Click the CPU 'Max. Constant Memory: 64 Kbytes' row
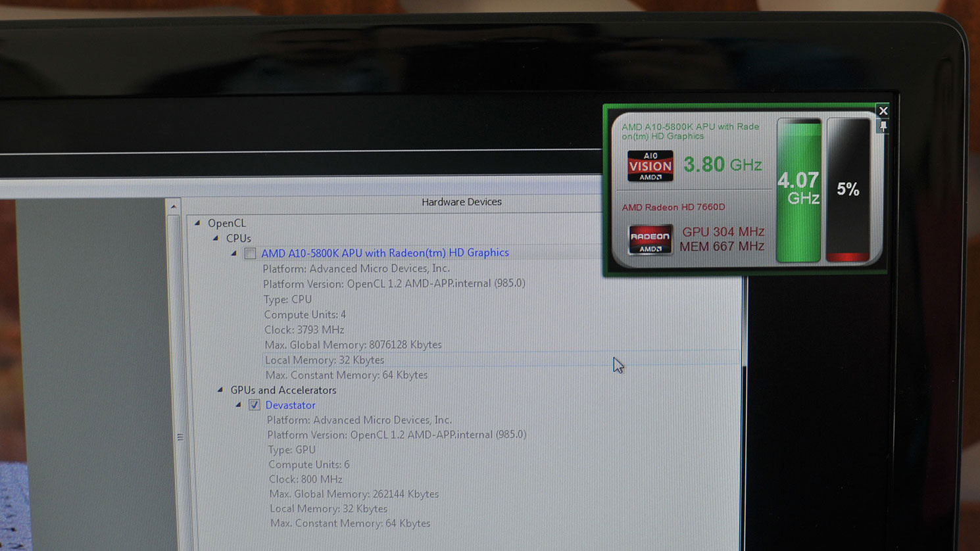980x551 pixels. [346, 375]
